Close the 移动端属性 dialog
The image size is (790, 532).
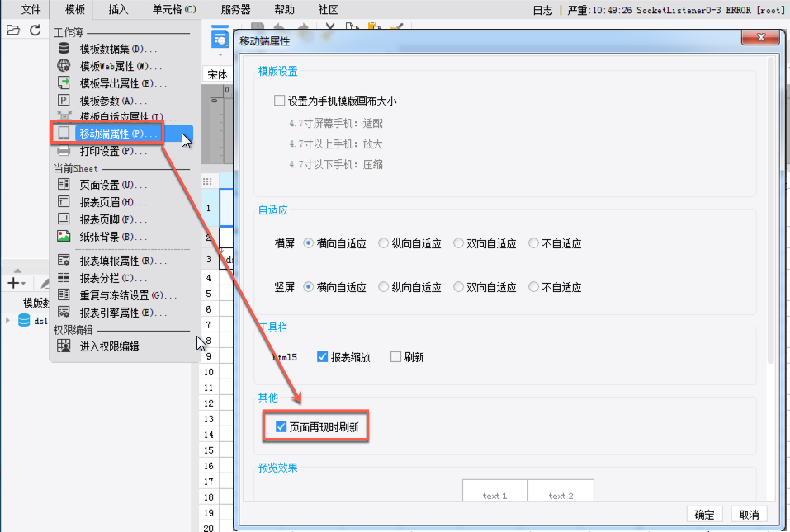[x=761, y=37]
